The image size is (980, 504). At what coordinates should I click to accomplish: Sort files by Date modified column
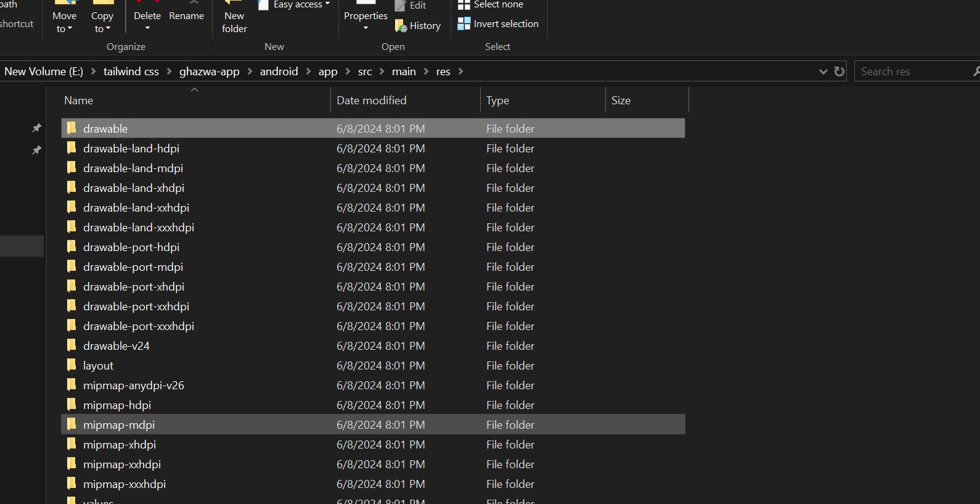371,101
